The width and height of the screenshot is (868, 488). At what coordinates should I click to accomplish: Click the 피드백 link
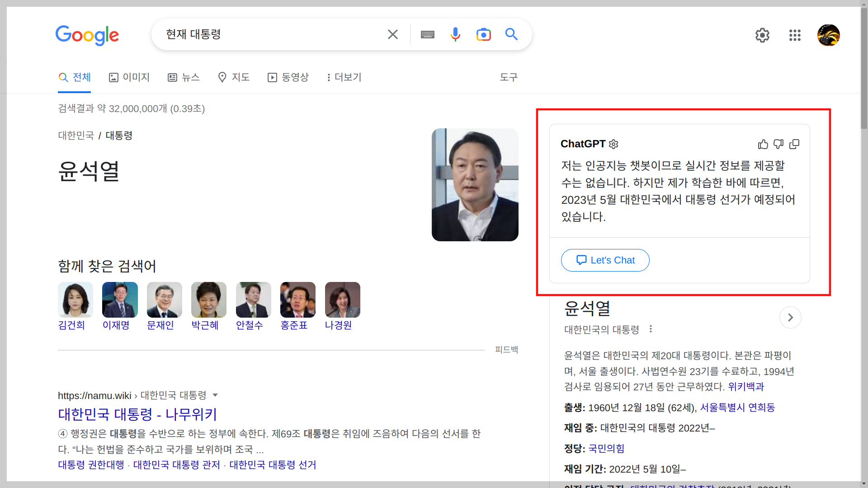506,349
